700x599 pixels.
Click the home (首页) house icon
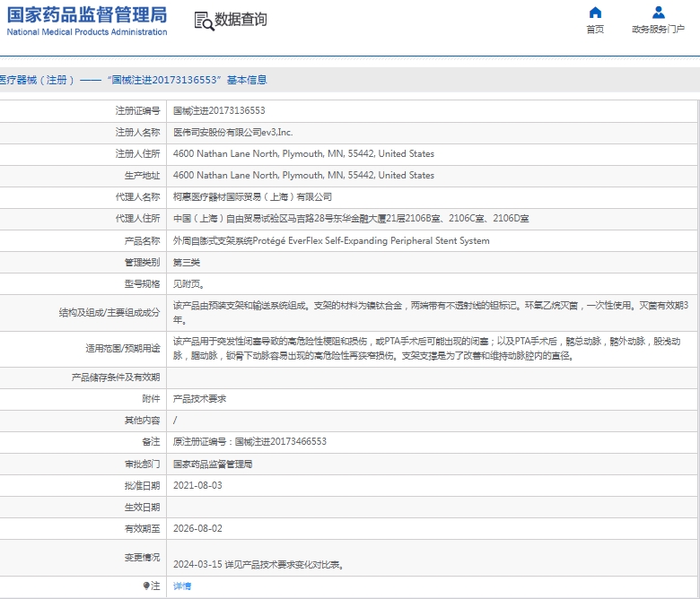[x=595, y=13]
